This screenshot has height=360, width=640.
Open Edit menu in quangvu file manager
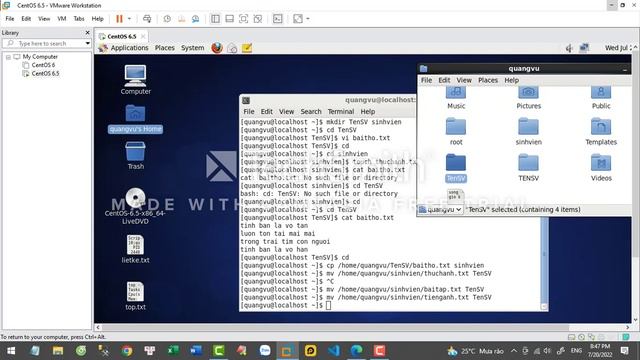(x=444, y=80)
